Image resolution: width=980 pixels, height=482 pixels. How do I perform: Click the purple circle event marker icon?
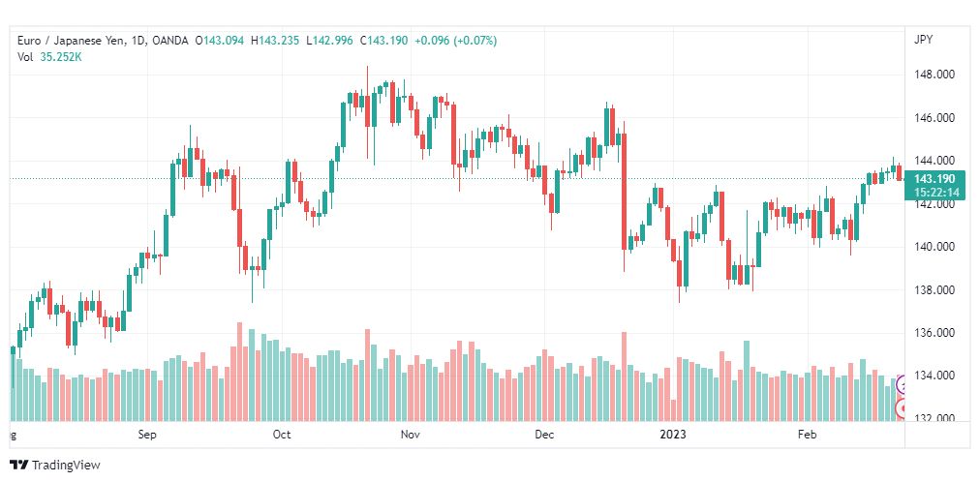pyautogui.click(x=902, y=386)
